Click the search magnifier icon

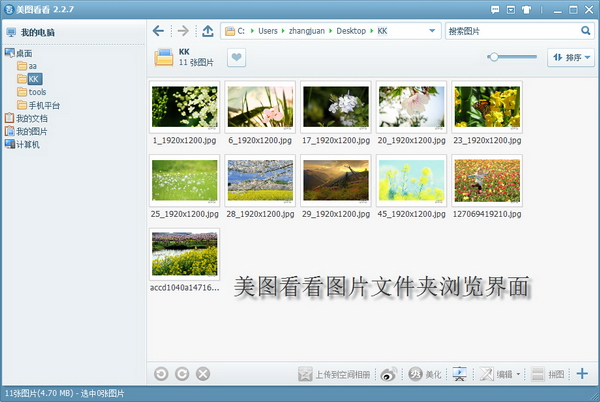click(x=585, y=31)
